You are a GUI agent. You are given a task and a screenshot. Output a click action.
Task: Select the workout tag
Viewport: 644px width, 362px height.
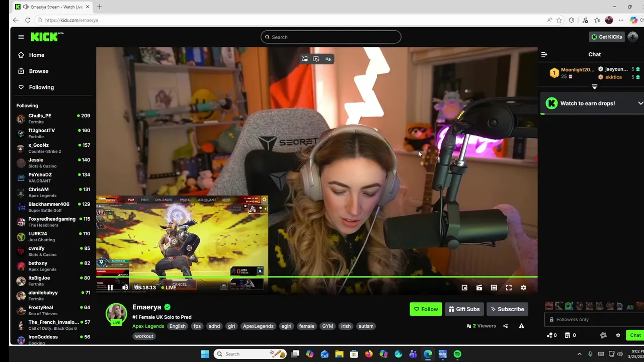pos(144,336)
